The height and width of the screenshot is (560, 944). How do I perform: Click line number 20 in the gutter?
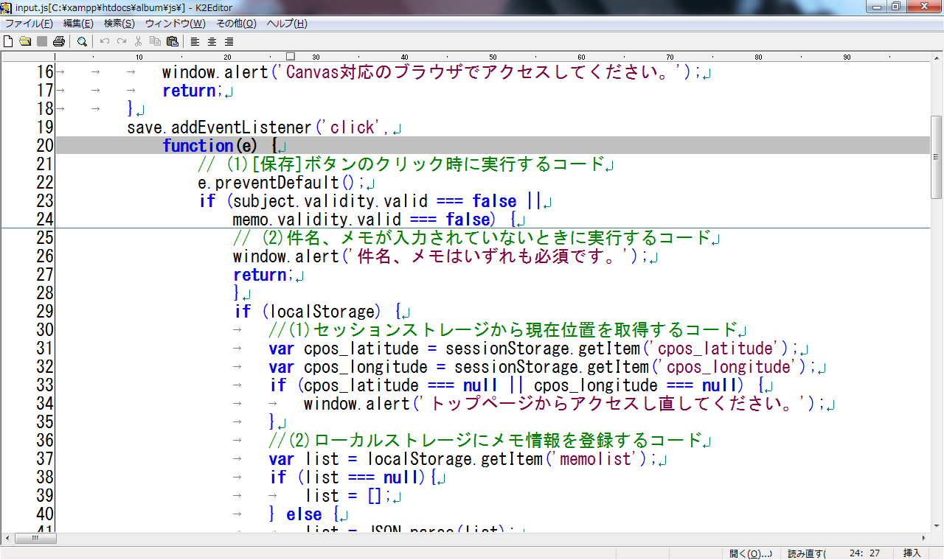pyautogui.click(x=45, y=146)
